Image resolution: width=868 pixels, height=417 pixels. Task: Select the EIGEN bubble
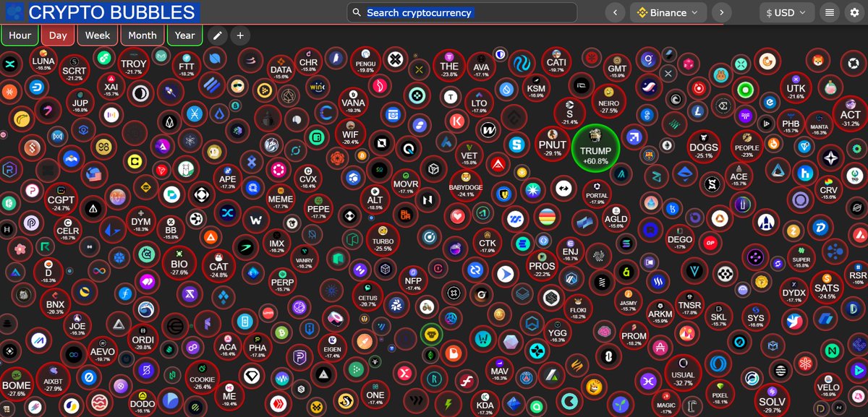[x=333, y=347]
